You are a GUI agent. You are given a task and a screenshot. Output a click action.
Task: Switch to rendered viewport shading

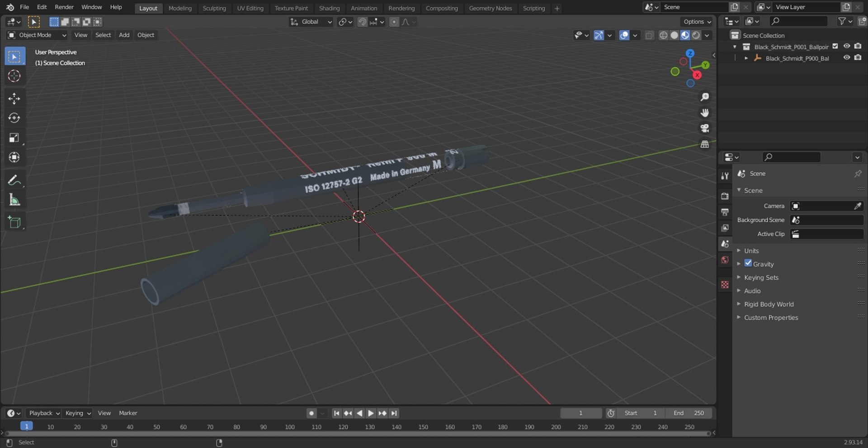point(696,35)
